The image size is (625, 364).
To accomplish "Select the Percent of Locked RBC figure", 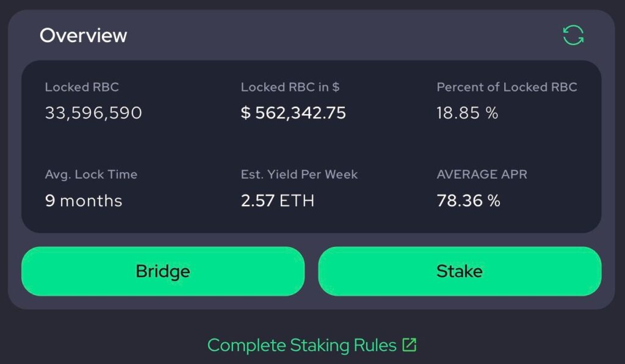I will coord(467,113).
